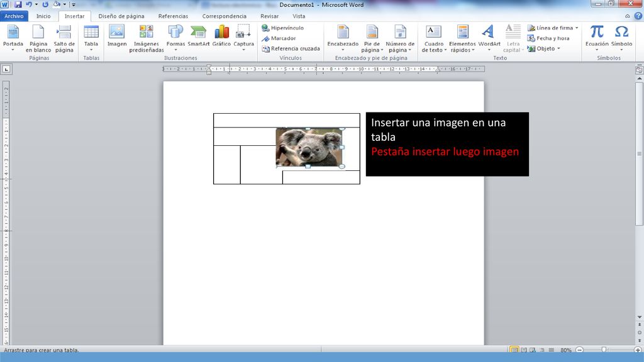
Task: Click the vertical scrollbar thumb
Action: point(639,154)
